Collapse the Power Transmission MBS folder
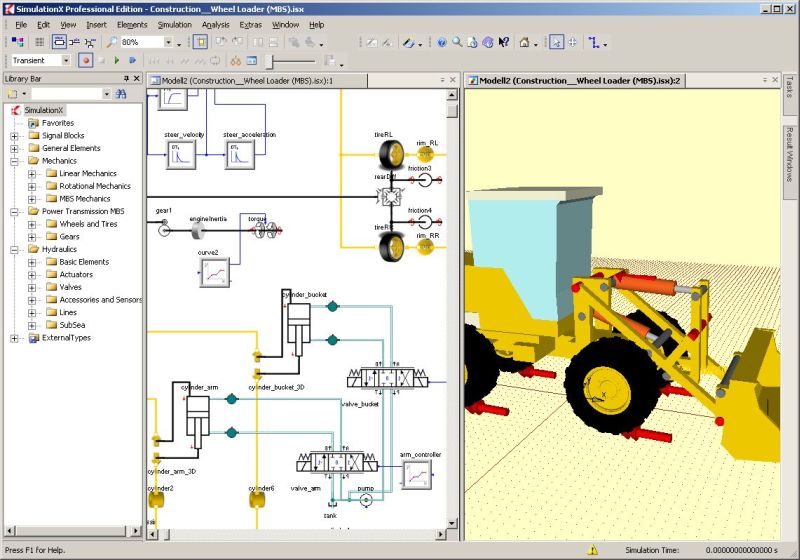 14,212
